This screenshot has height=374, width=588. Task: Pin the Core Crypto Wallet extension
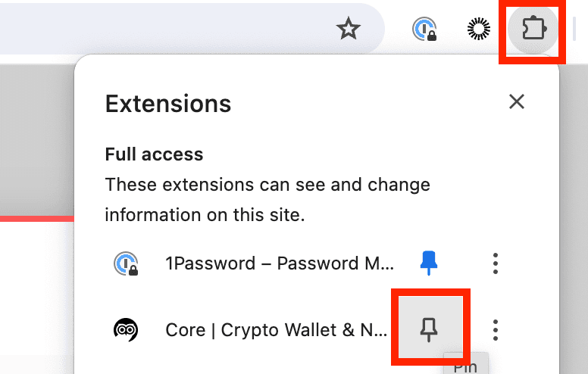pyautogui.click(x=429, y=329)
